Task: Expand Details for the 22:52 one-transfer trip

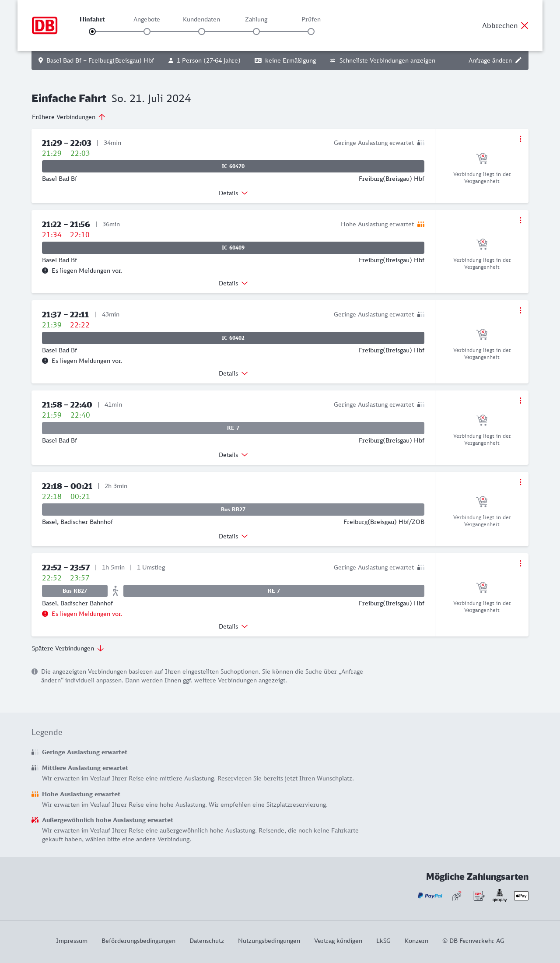Action: (x=233, y=626)
